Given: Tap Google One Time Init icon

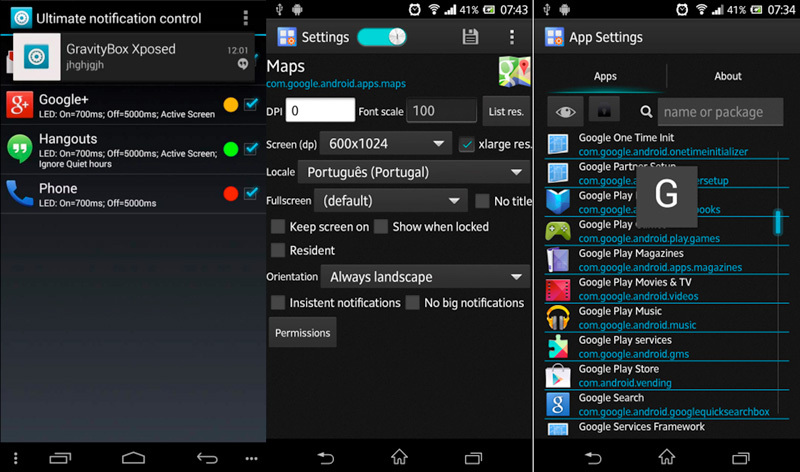Looking at the screenshot, I should tap(558, 144).
